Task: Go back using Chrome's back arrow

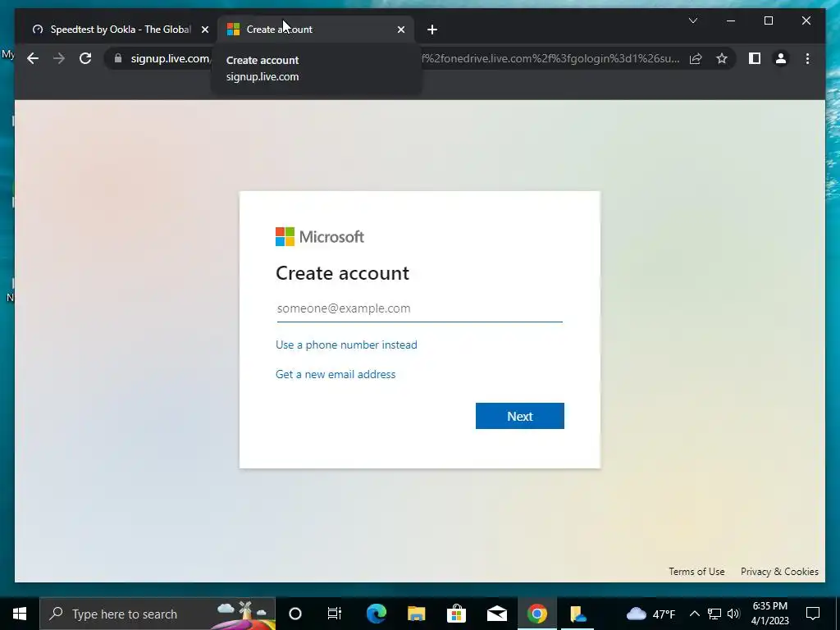Action: click(33, 58)
